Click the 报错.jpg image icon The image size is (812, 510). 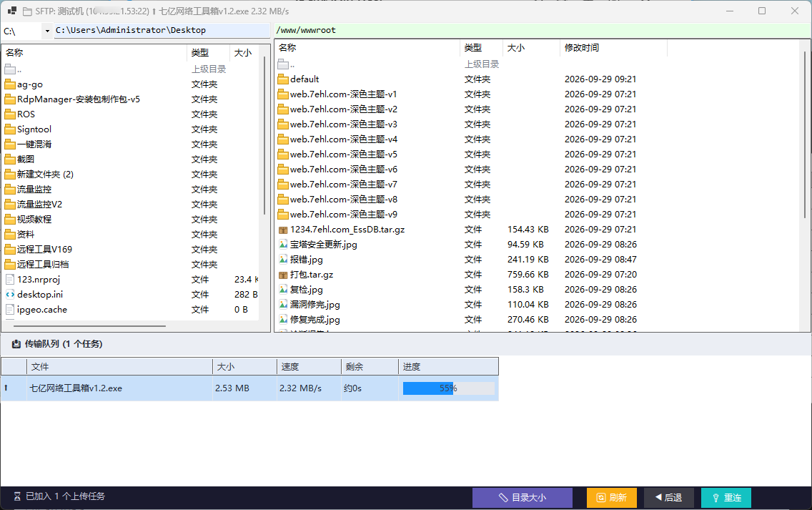coord(283,260)
